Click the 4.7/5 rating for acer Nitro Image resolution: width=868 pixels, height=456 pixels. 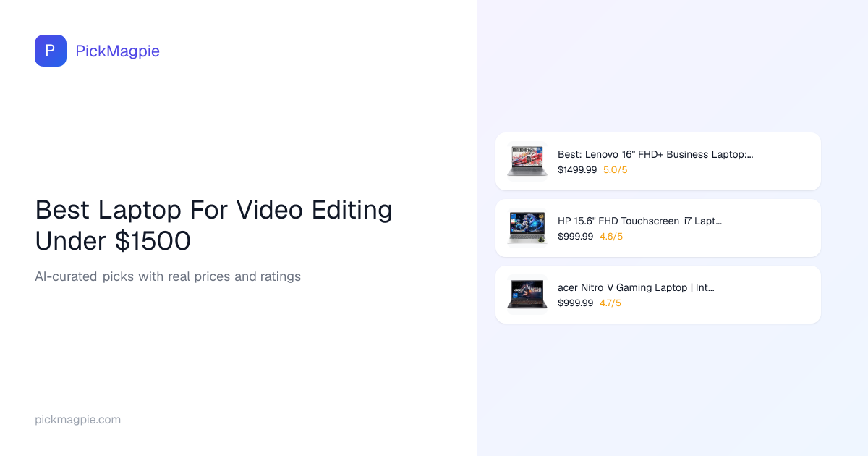[610, 303]
